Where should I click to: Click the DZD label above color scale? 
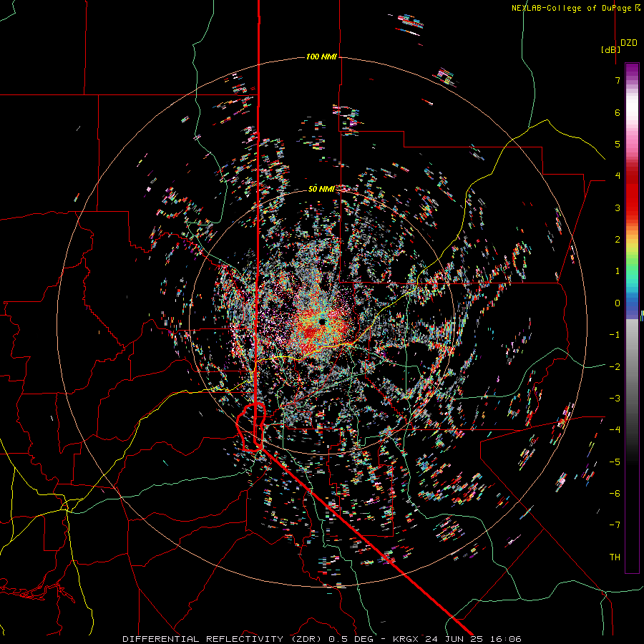coord(629,43)
